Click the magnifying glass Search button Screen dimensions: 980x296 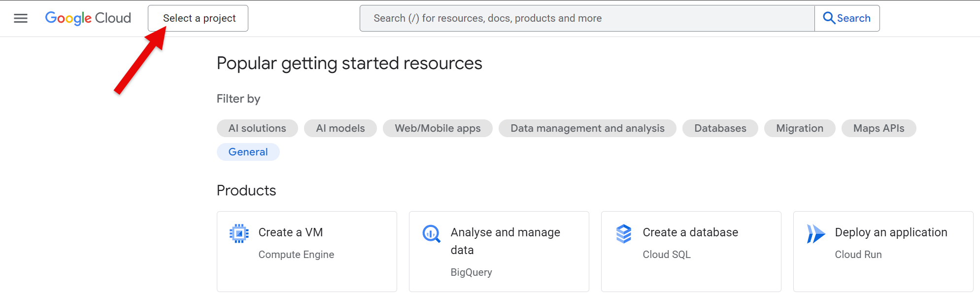[x=846, y=18]
